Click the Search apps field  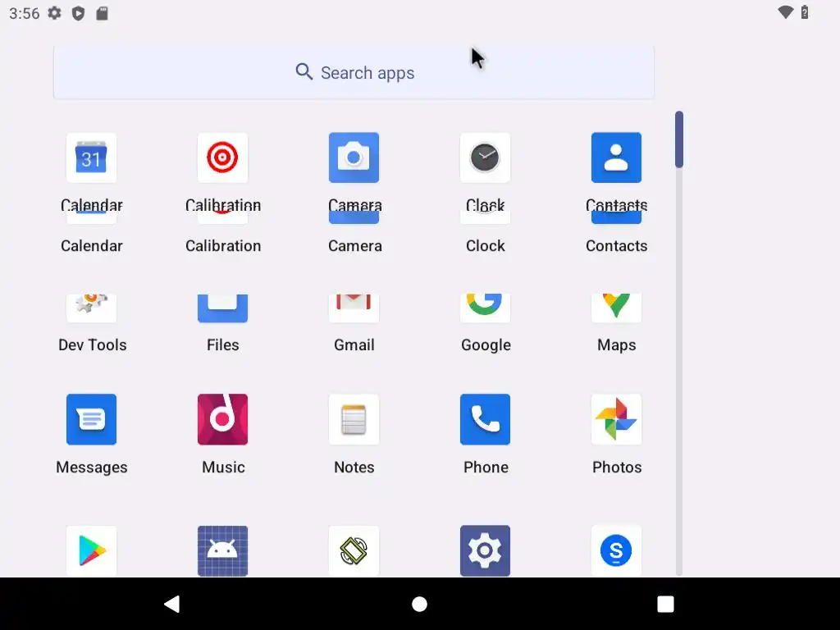[x=354, y=72]
